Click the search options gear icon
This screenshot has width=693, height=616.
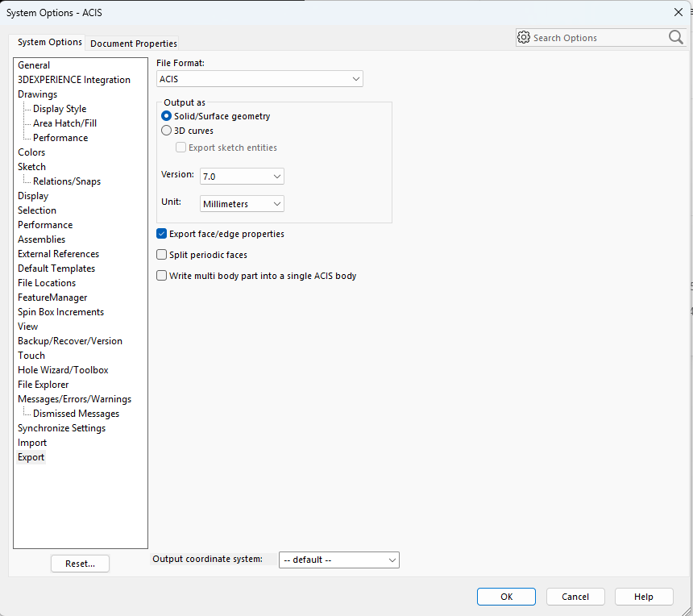click(523, 38)
